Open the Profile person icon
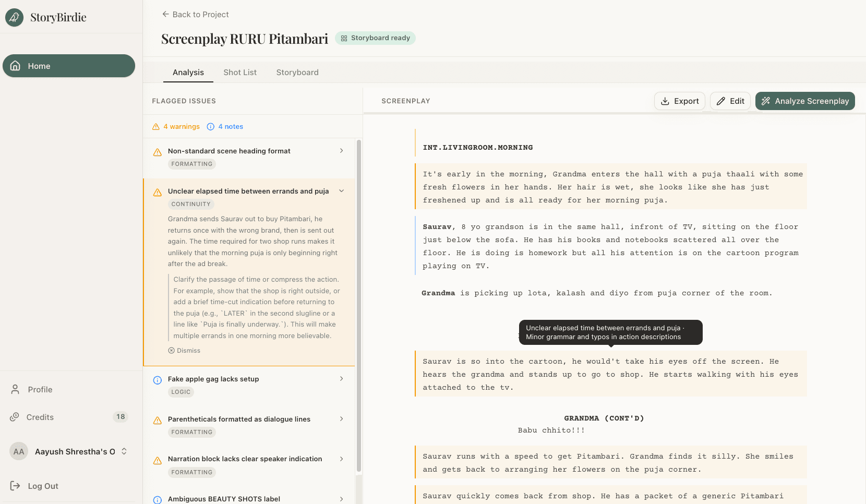866x504 pixels. click(14, 389)
